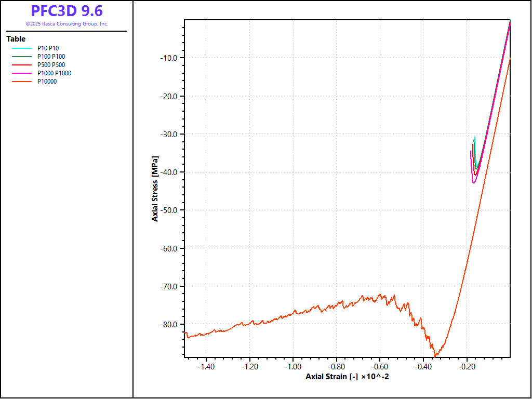Viewport: 532px width, 399px height.
Task: Click the Axial Stress [MPa] axis title
Action: click(155, 189)
